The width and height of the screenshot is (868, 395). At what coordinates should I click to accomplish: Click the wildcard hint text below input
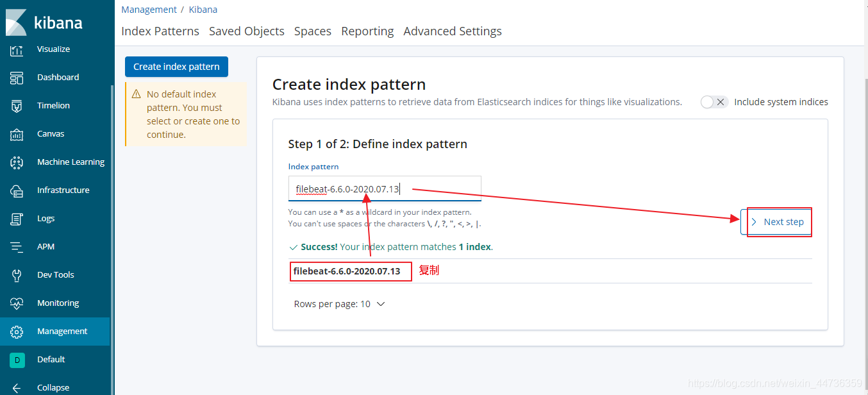pyautogui.click(x=380, y=212)
